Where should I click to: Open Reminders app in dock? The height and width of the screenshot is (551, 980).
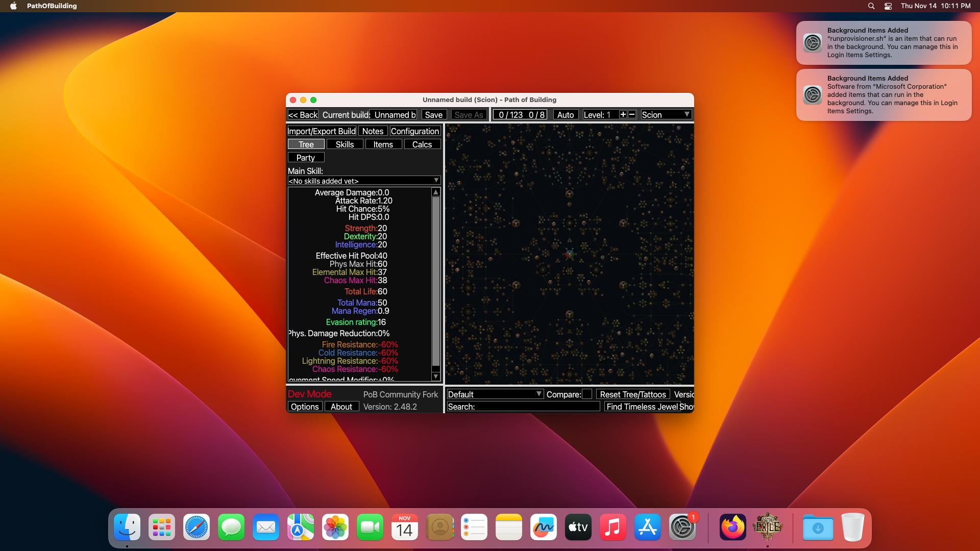coord(474,527)
